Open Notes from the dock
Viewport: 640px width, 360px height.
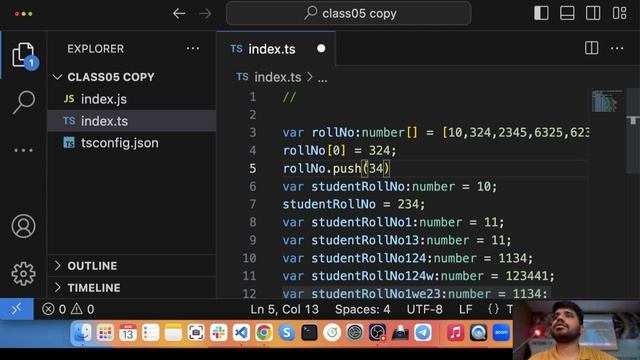[x=173, y=333]
